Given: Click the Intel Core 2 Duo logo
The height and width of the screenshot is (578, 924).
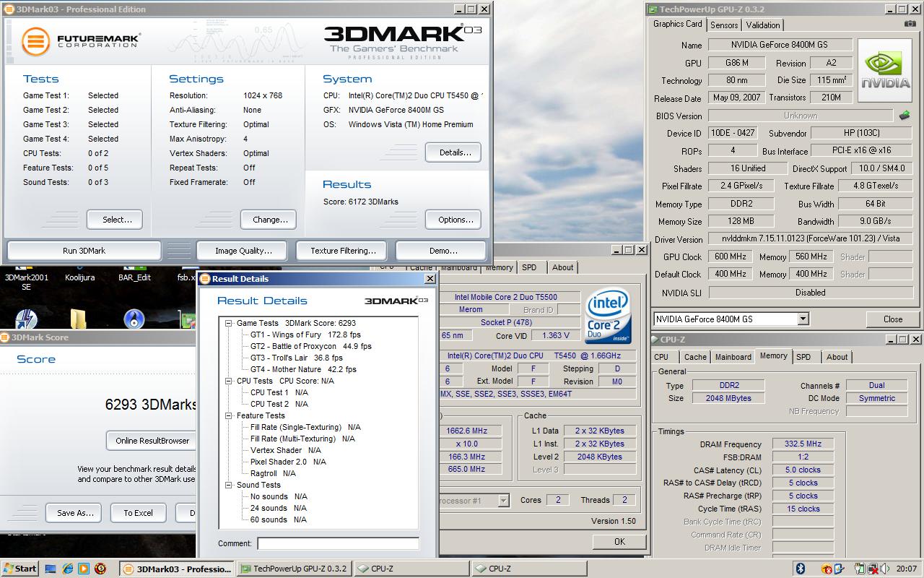Looking at the screenshot, I should (x=608, y=316).
